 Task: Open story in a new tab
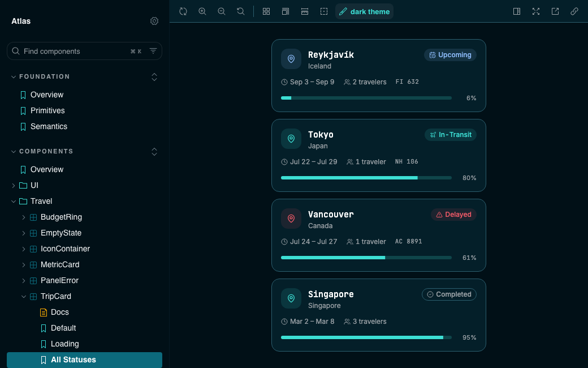coord(555,12)
